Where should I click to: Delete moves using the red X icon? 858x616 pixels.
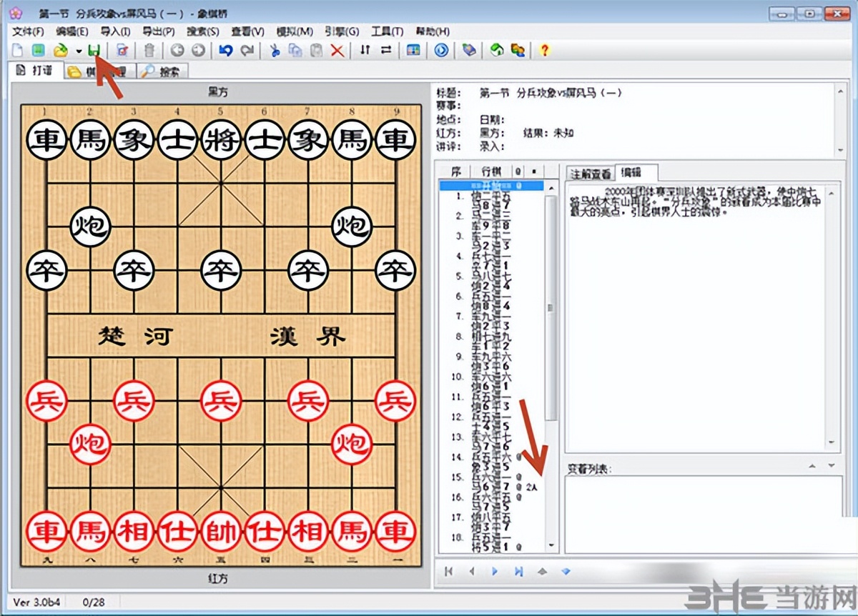[x=335, y=50]
